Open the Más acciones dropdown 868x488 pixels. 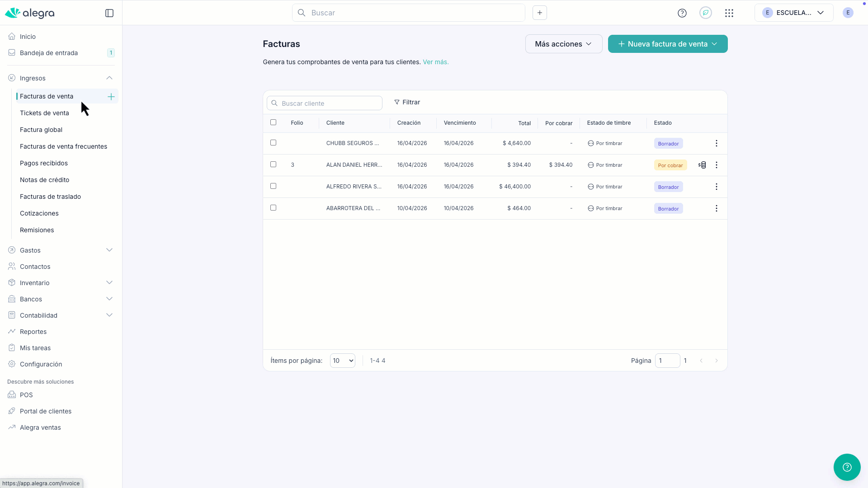[x=563, y=44]
